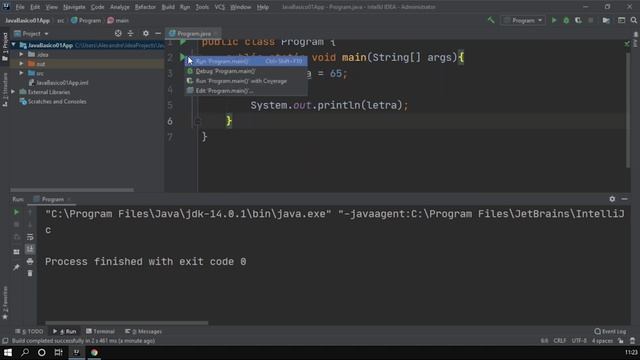Image resolution: width=640 pixels, height=360 pixels.
Task: Open Project panel settings gear
Action: click(x=146, y=33)
